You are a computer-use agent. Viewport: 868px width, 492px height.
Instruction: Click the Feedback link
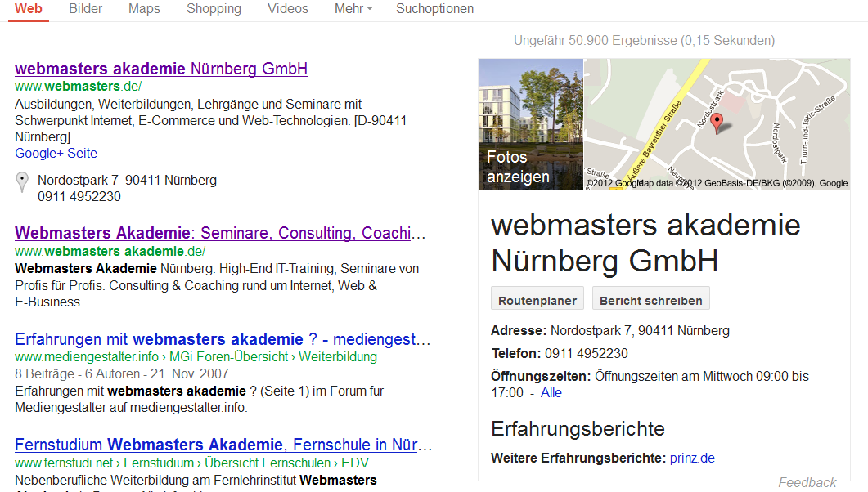pyautogui.click(x=807, y=483)
